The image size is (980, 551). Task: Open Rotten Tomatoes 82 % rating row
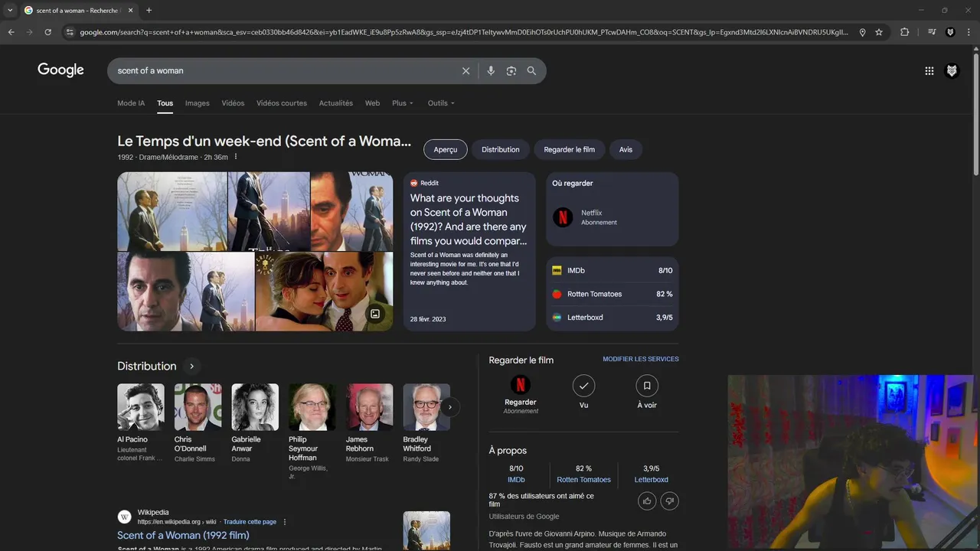tap(612, 294)
